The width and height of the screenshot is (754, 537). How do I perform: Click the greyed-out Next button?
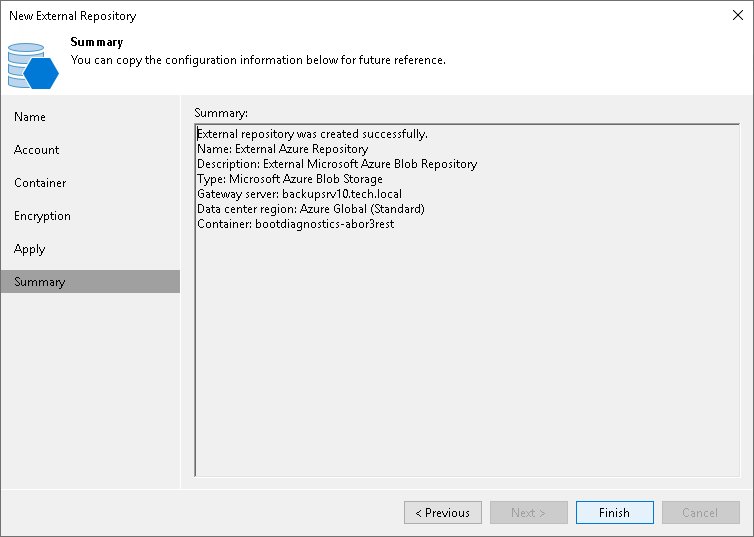pos(529,513)
